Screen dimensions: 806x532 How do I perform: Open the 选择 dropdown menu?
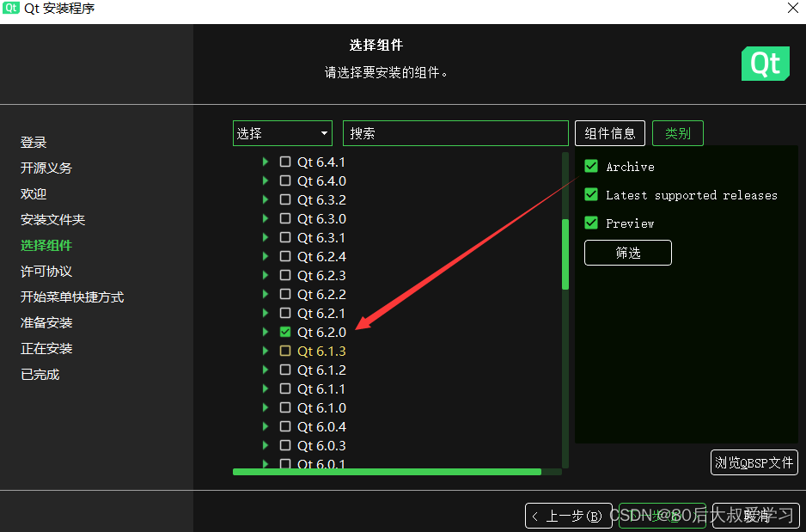point(282,133)
